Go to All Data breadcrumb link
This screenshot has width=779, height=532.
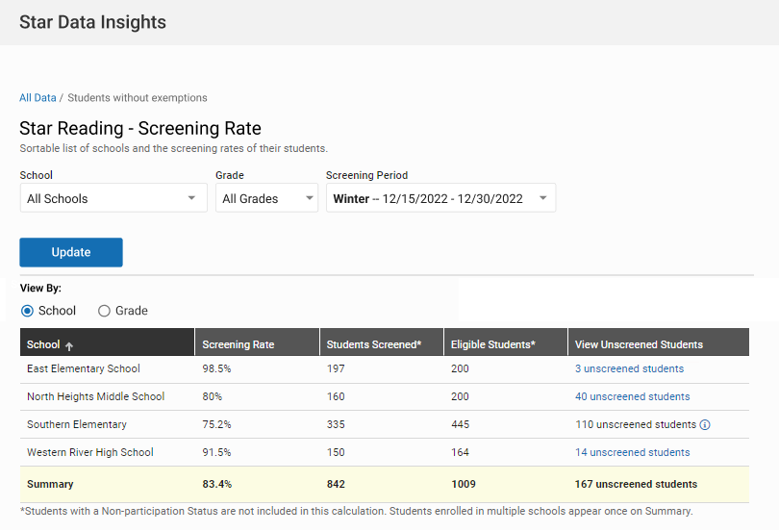[x=38, y=98]
